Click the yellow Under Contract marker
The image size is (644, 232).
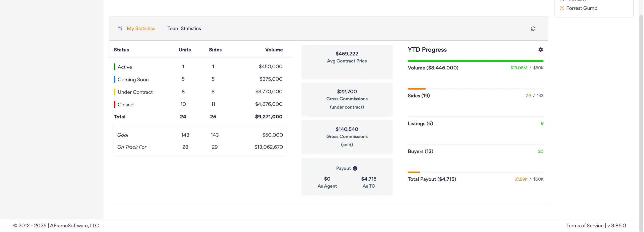pos(115,92)
